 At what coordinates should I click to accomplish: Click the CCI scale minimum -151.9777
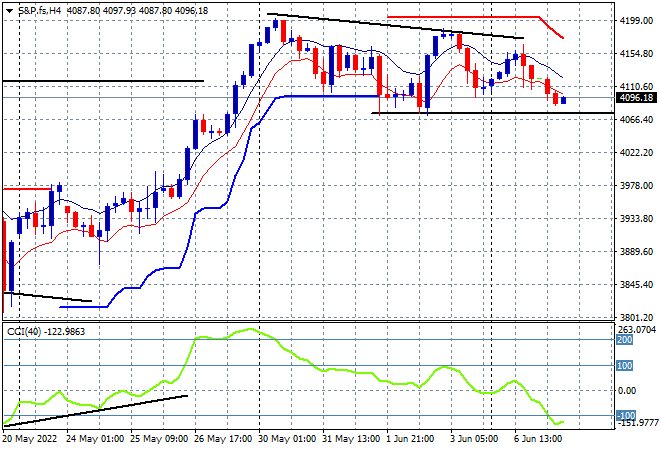coord(637,423)
